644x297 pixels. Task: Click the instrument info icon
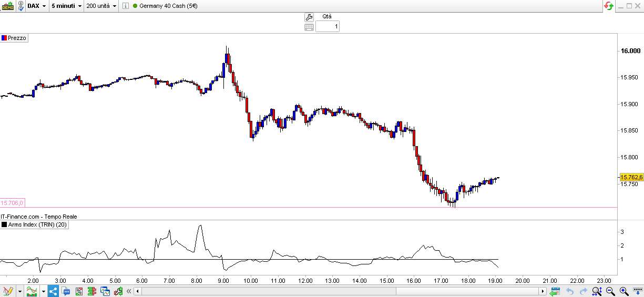(125, 6)
